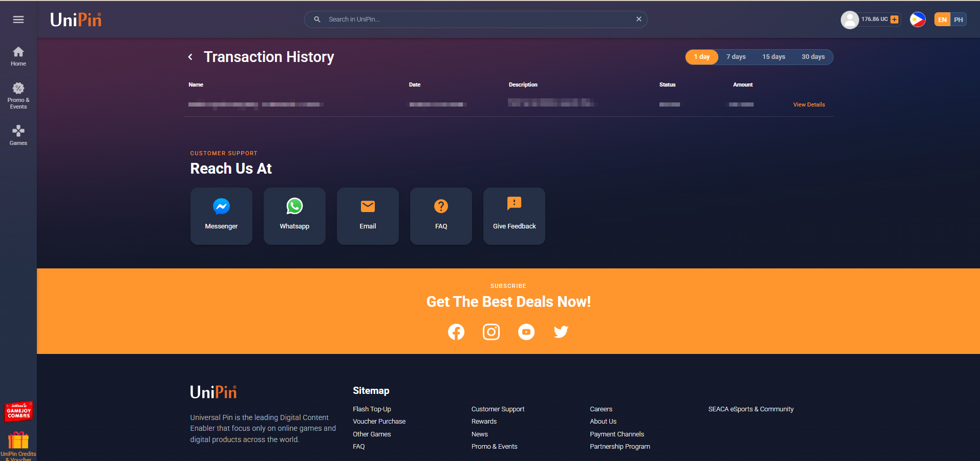Open the user profile avatar

[x=849, y=19]
